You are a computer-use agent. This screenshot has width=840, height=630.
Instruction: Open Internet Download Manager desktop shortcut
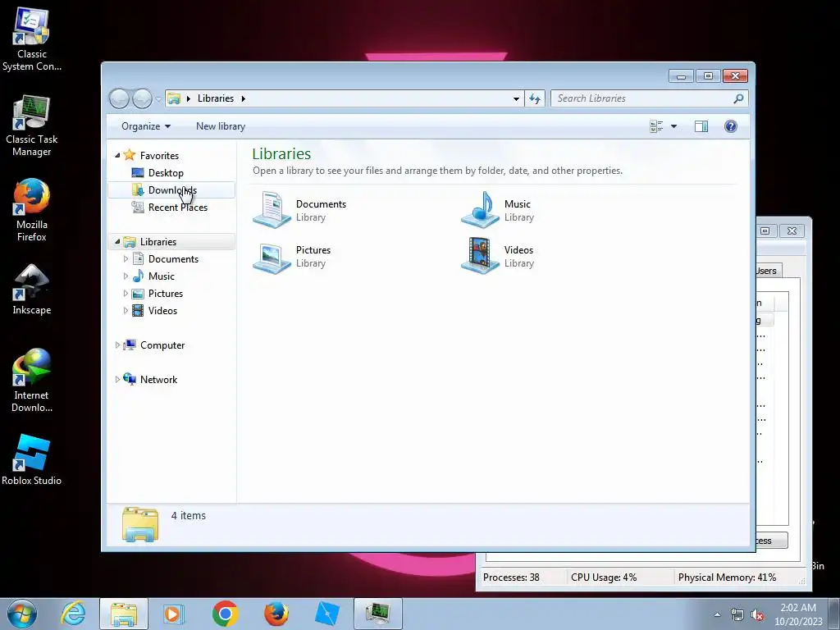click(32, 381)
